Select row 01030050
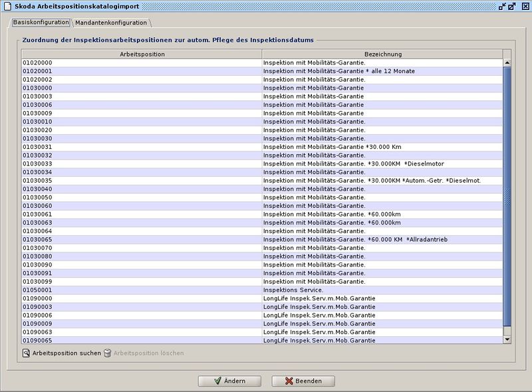532x392 pixels. pos(262,197)
